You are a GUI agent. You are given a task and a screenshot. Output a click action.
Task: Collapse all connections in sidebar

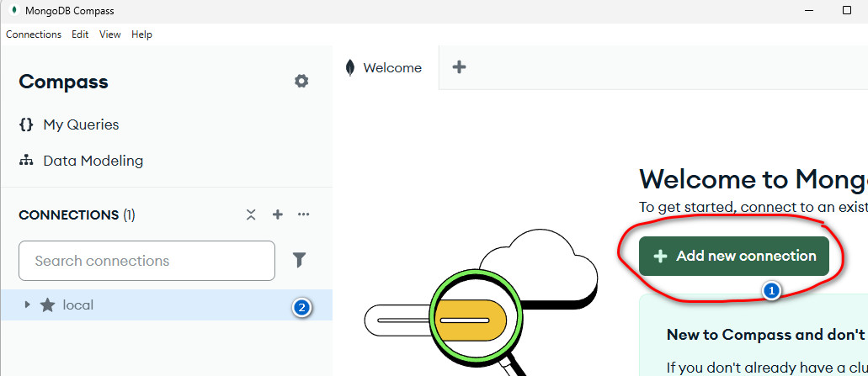(x=251, y=215)
